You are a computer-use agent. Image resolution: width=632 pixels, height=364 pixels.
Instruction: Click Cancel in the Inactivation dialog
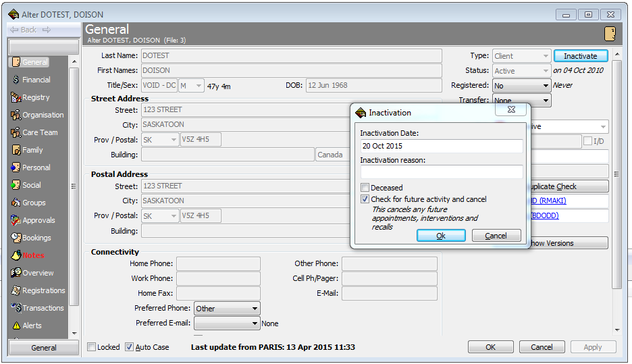(x=496, y=236)
